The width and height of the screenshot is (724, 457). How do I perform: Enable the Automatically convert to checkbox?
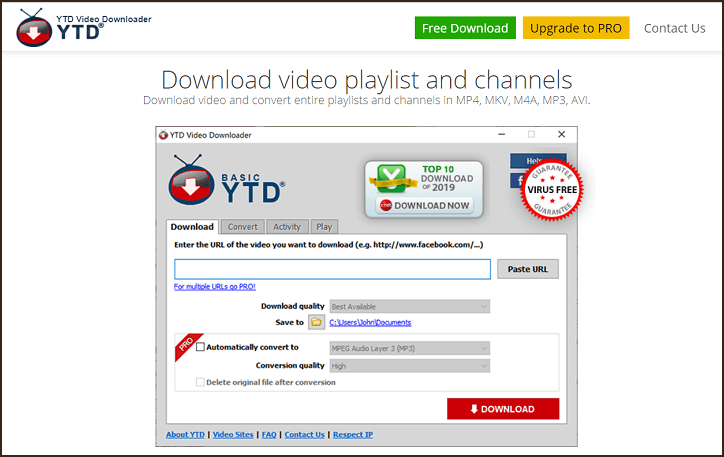coord(201,348)
